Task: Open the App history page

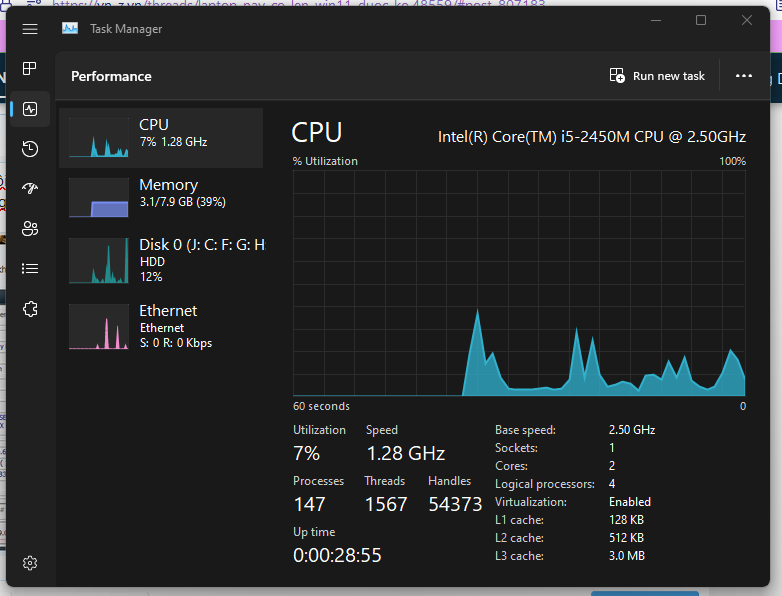Action: [30, 149]
